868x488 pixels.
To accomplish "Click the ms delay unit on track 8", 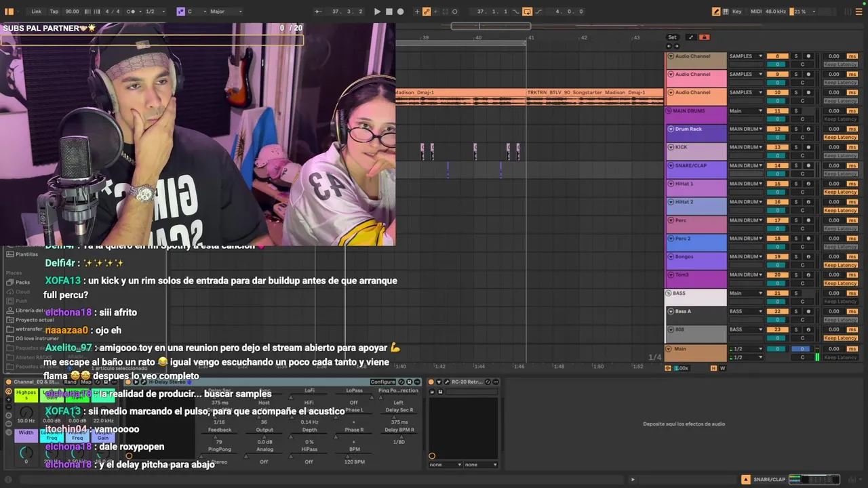I will 852,56.
